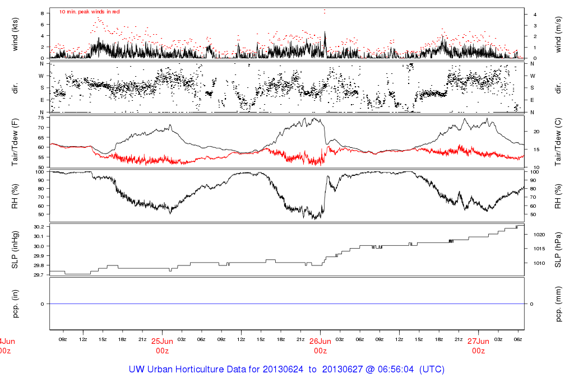Click the "12z" label between 25Jun and 26Jun

click(x=241, y=339)
